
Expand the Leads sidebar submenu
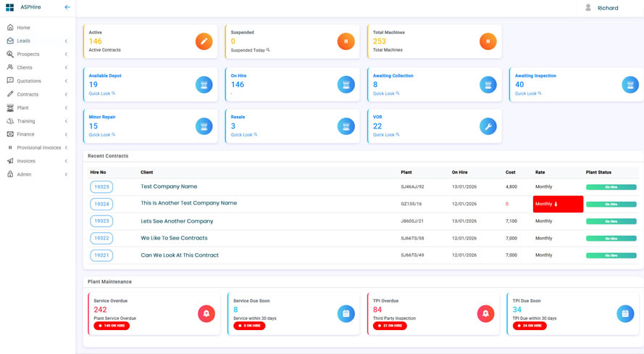point(66,41)
